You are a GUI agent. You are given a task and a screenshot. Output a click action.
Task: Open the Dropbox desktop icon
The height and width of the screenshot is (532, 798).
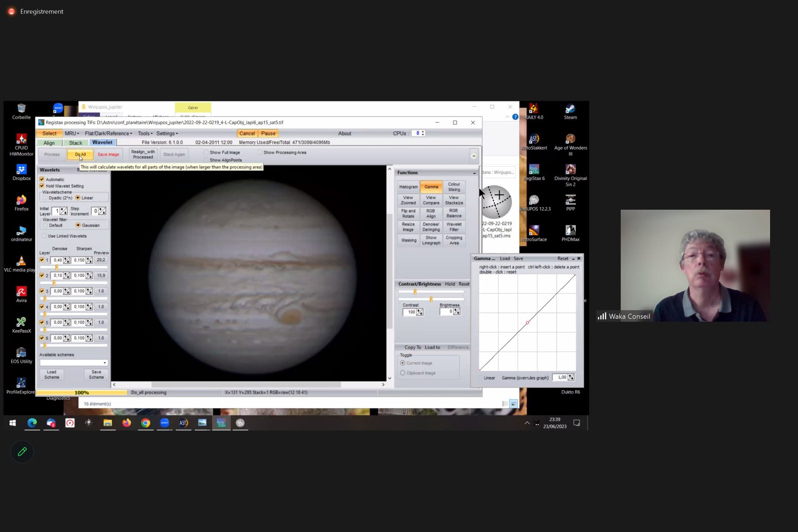point(21,172)
